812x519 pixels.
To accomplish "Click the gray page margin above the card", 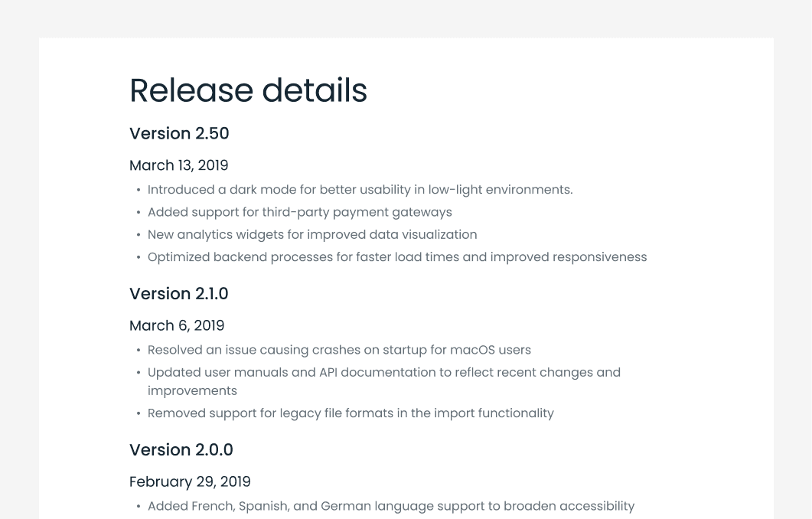I will (x=406, y=18).
